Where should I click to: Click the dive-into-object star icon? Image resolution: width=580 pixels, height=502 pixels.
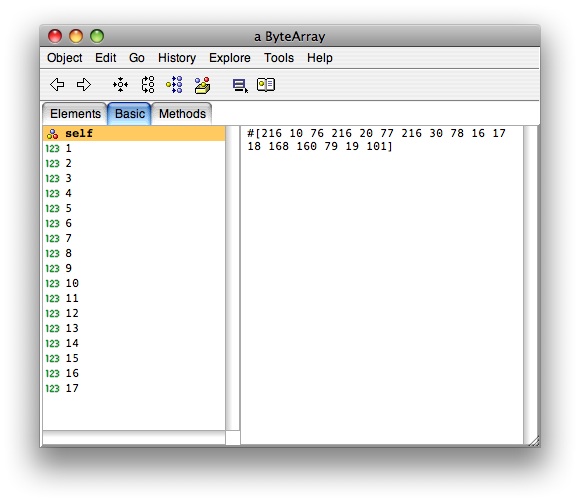(121, 84)
